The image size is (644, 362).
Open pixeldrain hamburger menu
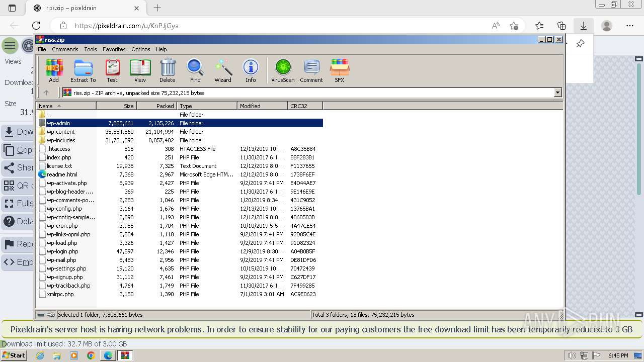[10, 46]
